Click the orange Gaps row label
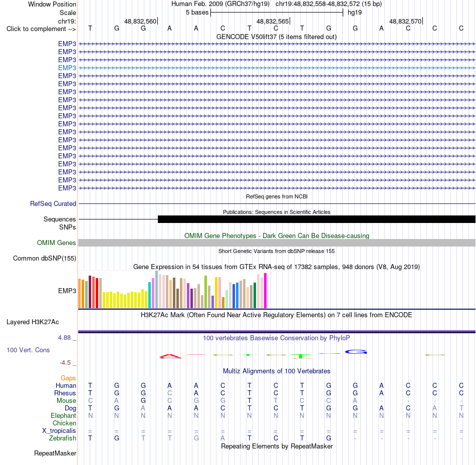 tap(68, 378)
